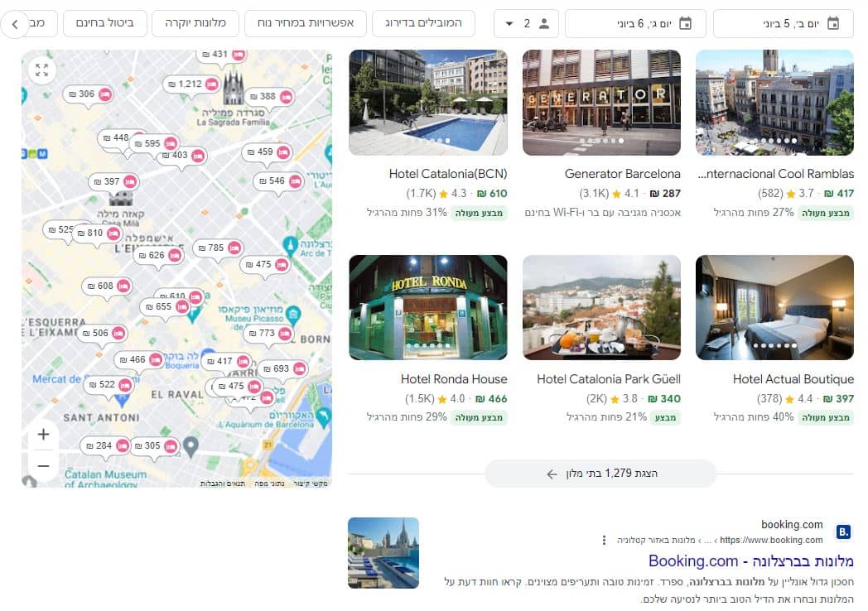The height and width of the screenshot is (611, 868).
Task: Click the Hotel Catalonia Park Güell photo
Action: point(602,308)
